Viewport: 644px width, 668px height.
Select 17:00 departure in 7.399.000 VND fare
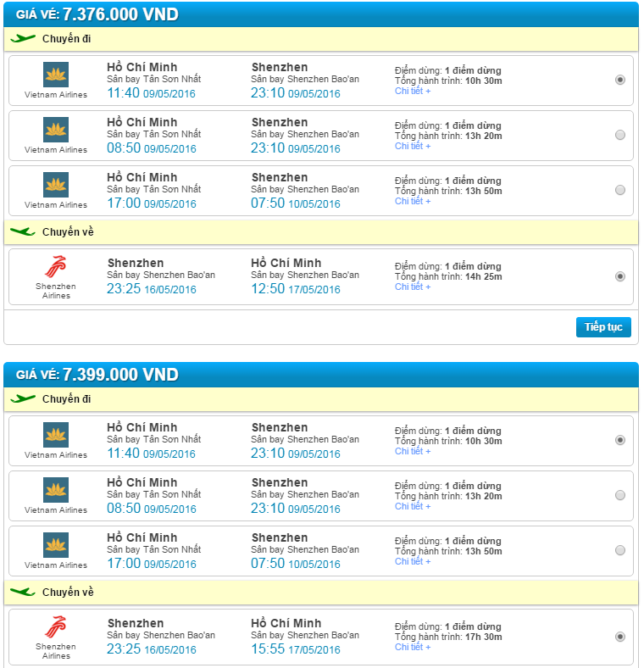click(x=620, y=550)
